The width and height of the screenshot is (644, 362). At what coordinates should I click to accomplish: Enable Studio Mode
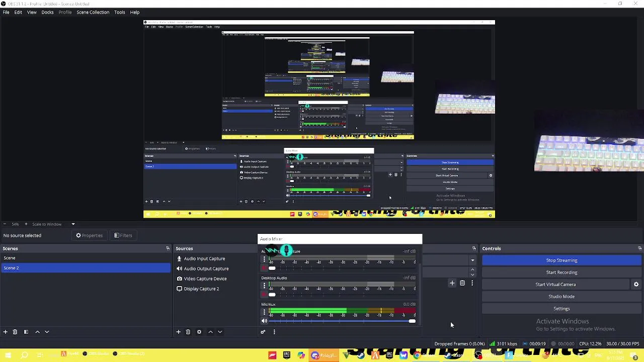pos(561,297)
